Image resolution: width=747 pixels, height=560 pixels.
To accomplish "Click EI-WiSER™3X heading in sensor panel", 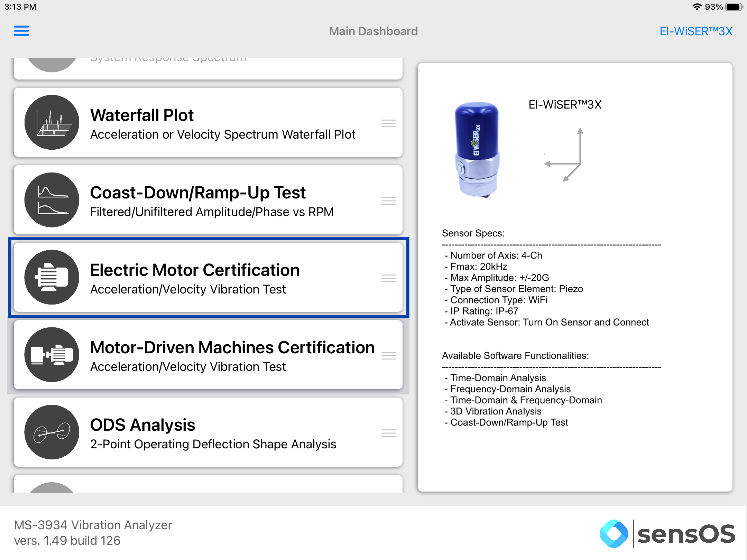I will (565, 105).
